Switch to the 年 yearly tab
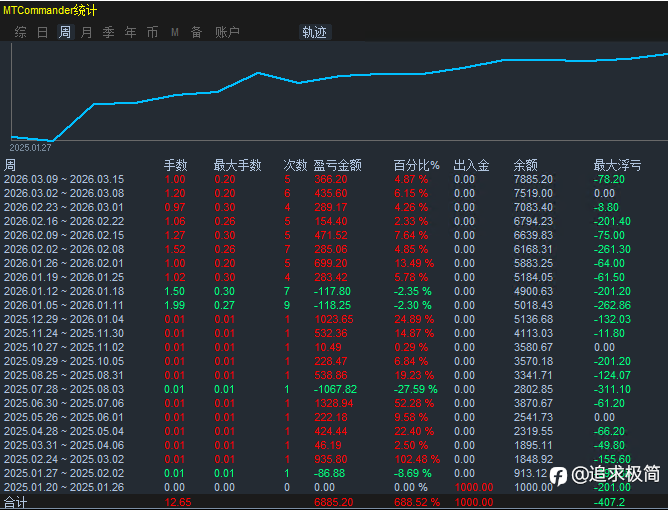 point(131,32)
